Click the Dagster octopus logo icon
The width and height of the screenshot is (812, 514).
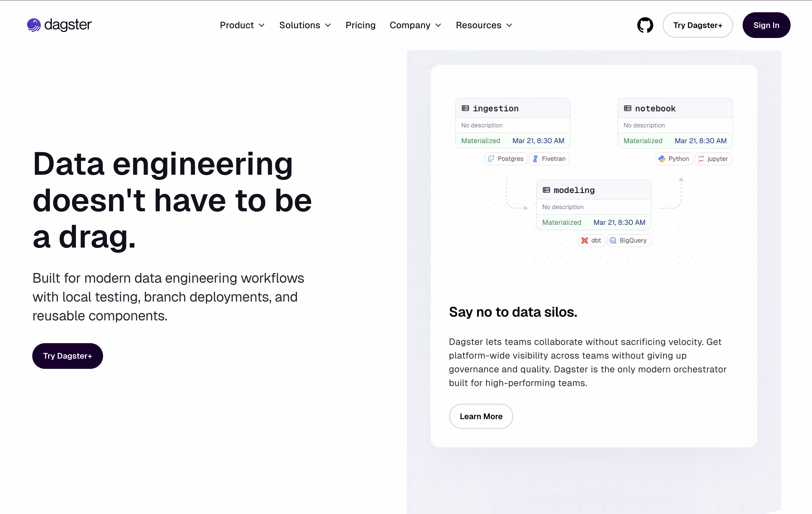34,25
